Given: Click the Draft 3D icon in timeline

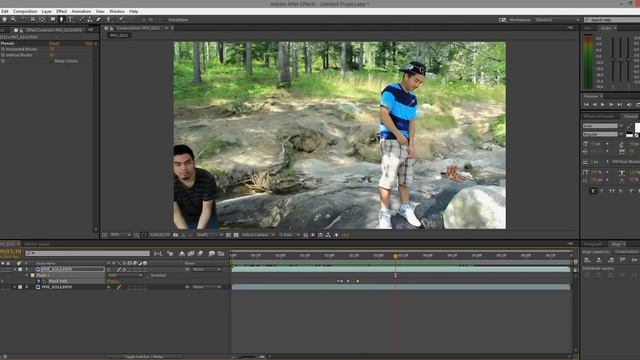Looking at the screenshot, I should 182,254.
